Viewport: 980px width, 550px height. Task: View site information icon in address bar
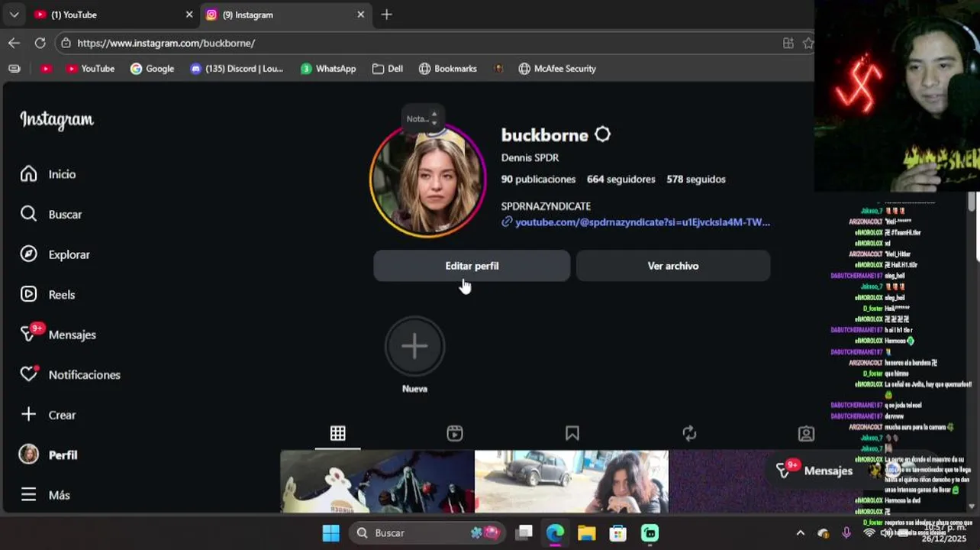[66, 43]
